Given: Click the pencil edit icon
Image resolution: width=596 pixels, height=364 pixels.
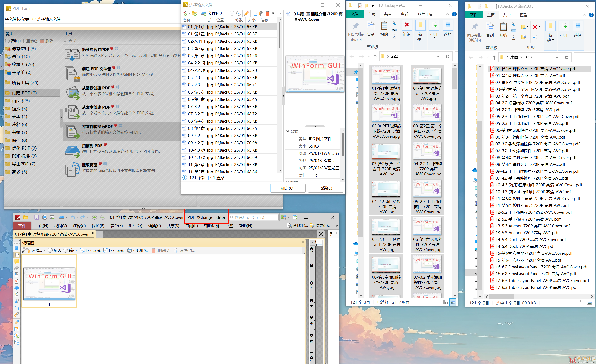Looking at the screenshot, I should click(247, 13).
